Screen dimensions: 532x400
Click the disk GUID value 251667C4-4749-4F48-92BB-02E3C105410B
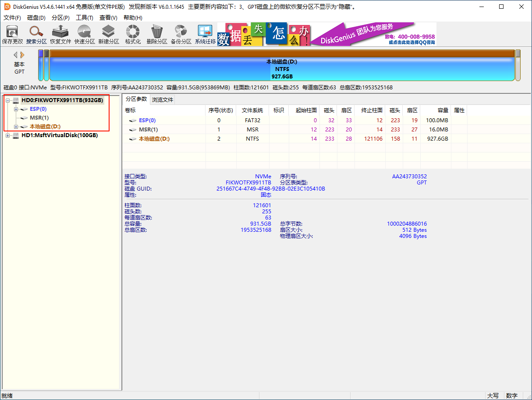[271, 189]
